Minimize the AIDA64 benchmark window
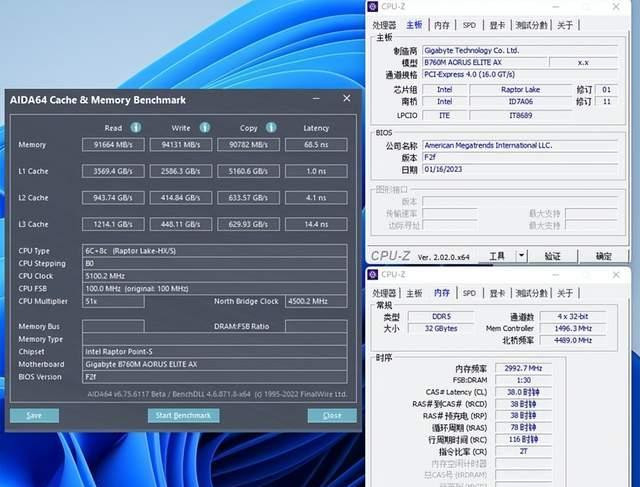 316,98
